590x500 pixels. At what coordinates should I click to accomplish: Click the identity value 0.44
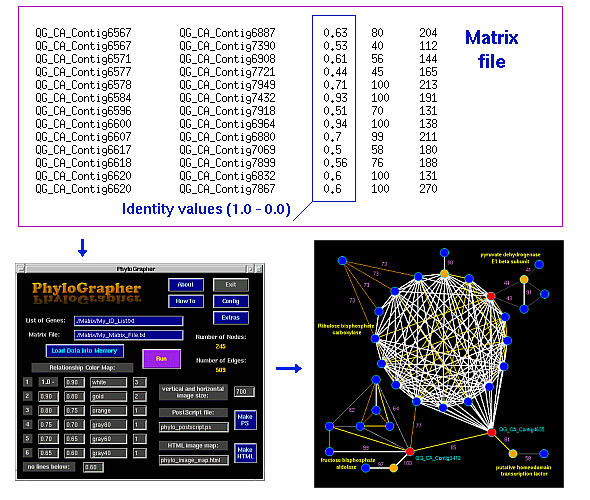(335, 72)
